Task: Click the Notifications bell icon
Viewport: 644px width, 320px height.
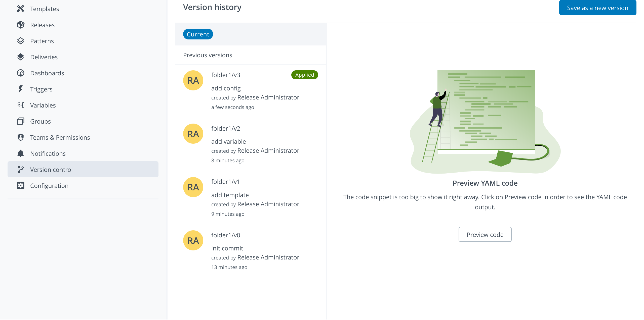Action: click(x=20, y=153)
